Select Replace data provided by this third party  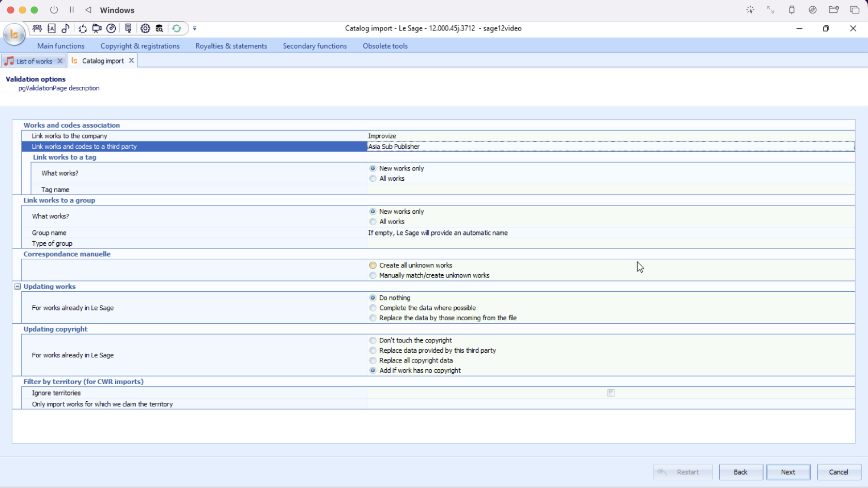pos(433,351)
